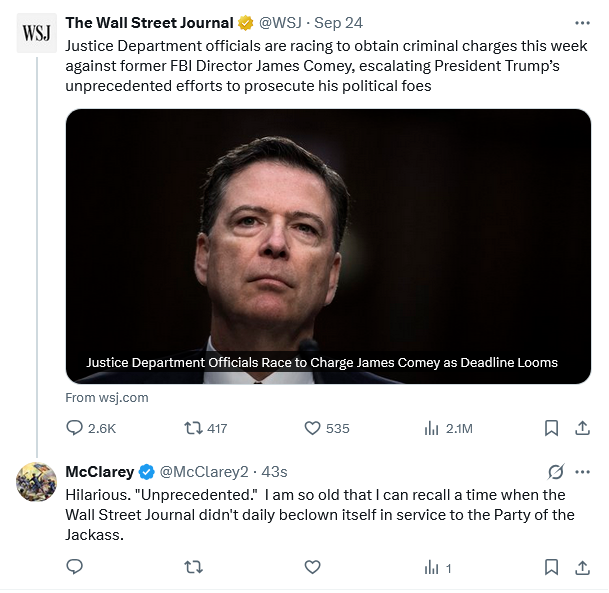Like McClarey's reply
609x593 pixels.
(312, 567)
